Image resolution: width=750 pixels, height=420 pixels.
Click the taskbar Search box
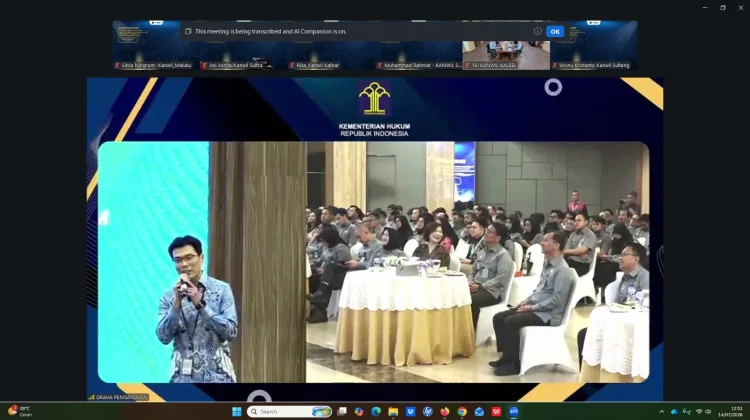click(289, 411)
